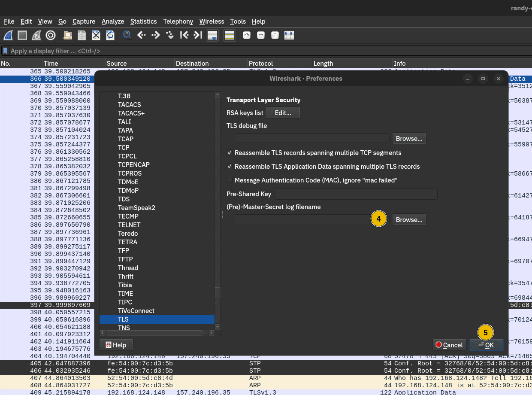The height and width of the screenshot is (395, 532).
Task: Open the Analyze menu
Action: click(x=113, y=21)
